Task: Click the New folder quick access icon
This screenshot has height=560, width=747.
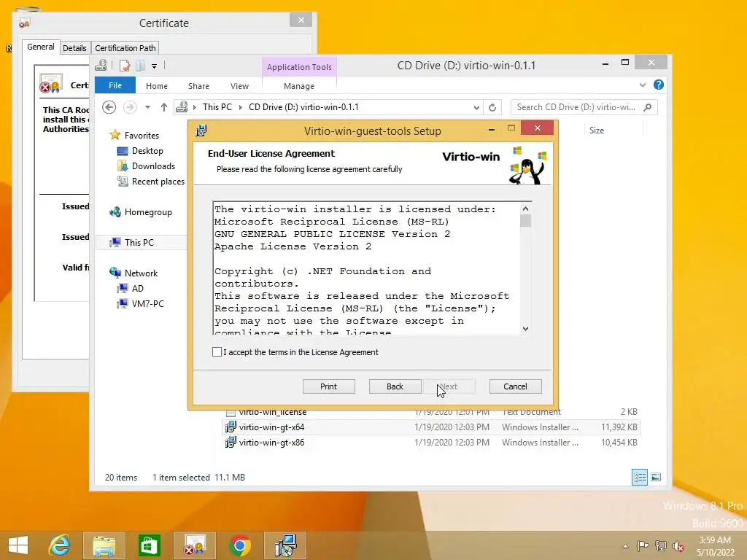Action: pos(141,65)
